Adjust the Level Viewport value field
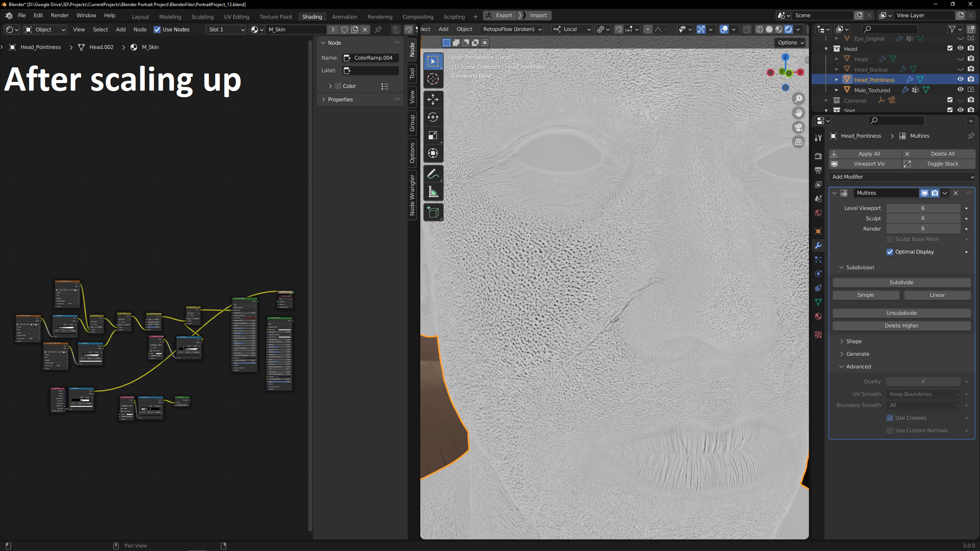 (923, 208)
